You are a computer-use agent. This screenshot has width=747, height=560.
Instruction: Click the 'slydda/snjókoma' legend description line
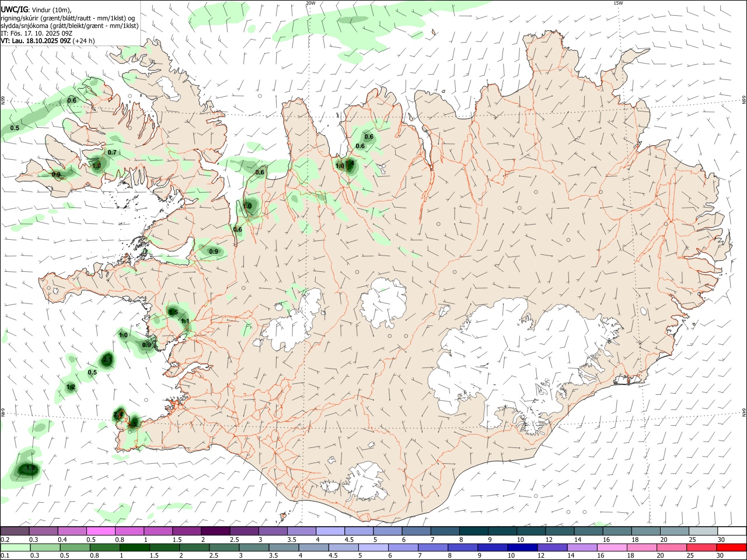69,26
